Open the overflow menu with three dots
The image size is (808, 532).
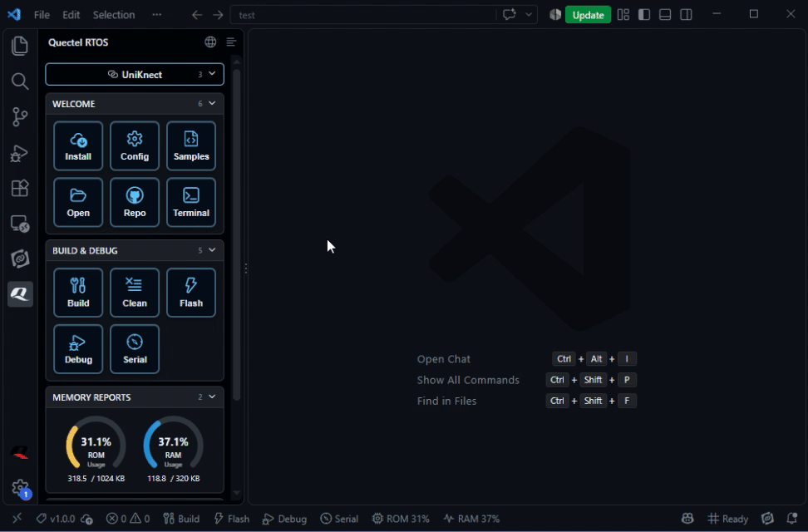pos(156,14)
